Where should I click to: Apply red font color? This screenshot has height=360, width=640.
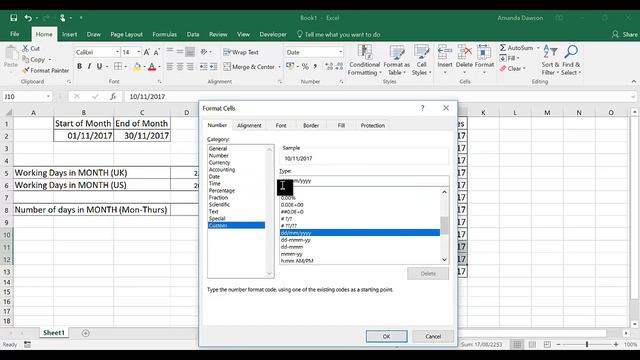click(x=152, y=67)
